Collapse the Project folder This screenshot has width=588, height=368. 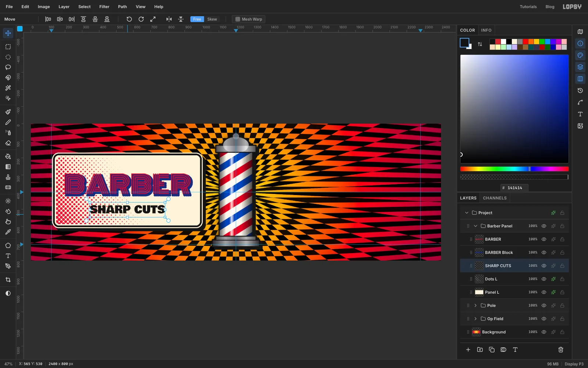click(x=467, y=213)
